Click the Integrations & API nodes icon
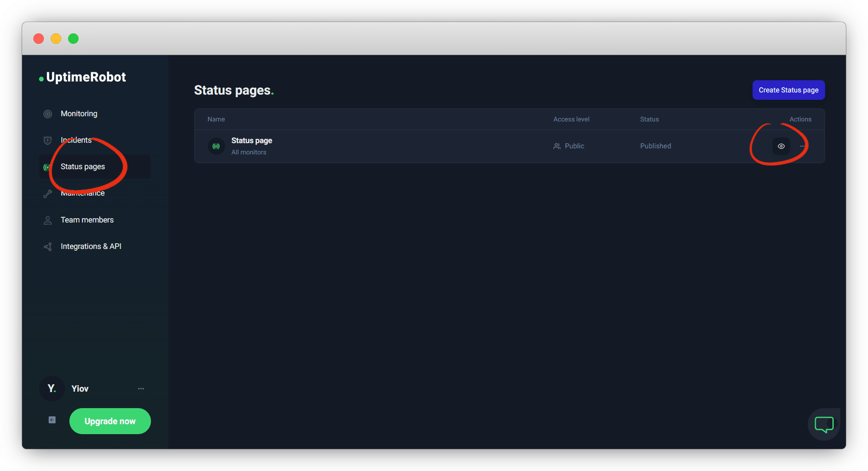The width and height of the screenshot is (868, 471). (x=48, y=247)
